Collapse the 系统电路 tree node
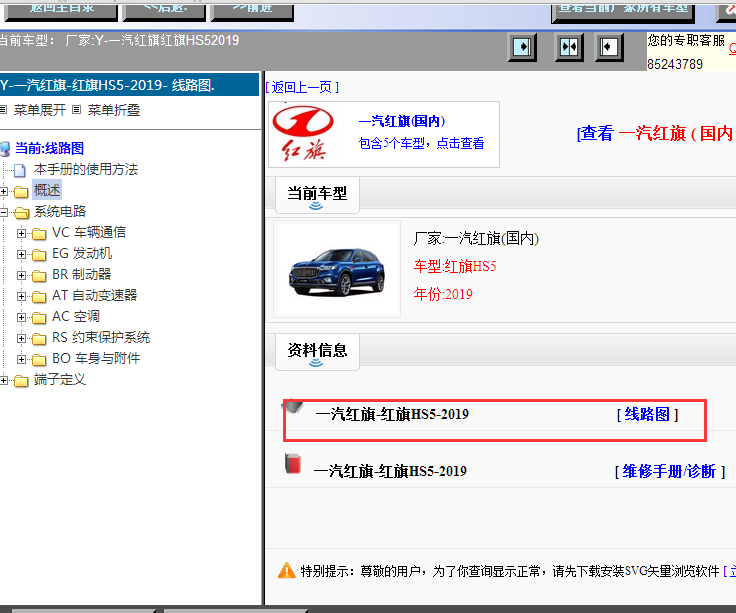 4,213
